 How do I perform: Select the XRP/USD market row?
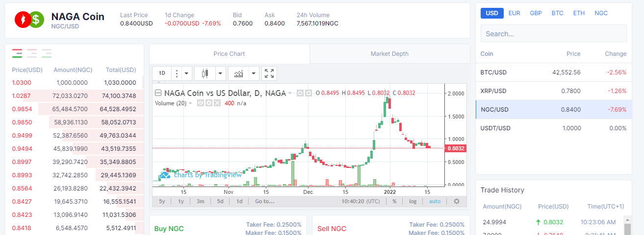[x=554, y=91]
